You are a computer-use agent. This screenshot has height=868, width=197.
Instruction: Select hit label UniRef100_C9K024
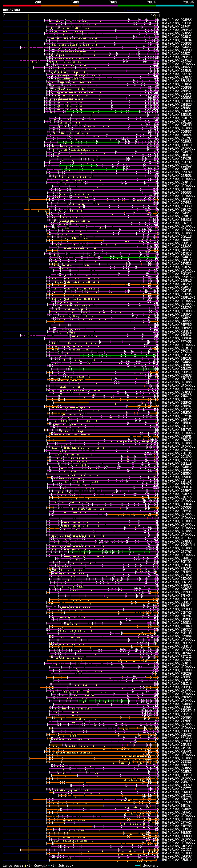point(176,135)
